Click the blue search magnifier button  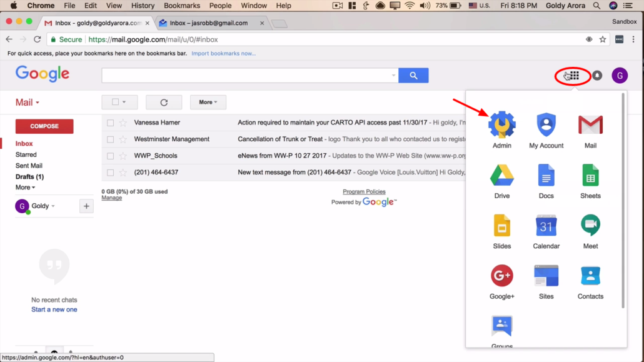click(x=413, y=76)
